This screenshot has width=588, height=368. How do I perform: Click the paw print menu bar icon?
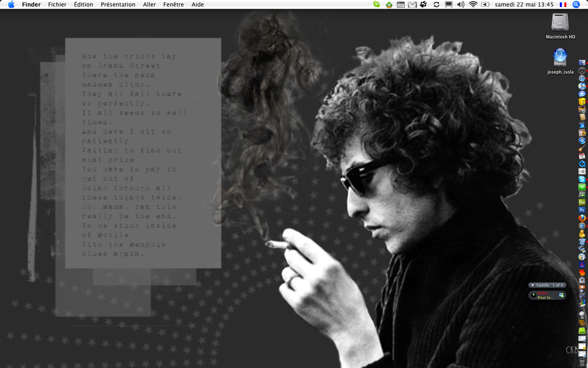click(423, 4)
